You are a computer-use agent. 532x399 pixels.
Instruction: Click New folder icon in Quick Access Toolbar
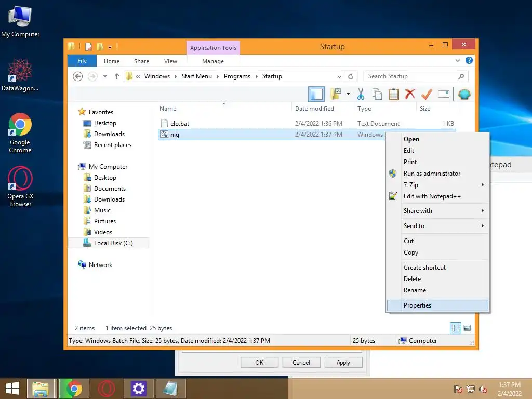pos(100,46)
